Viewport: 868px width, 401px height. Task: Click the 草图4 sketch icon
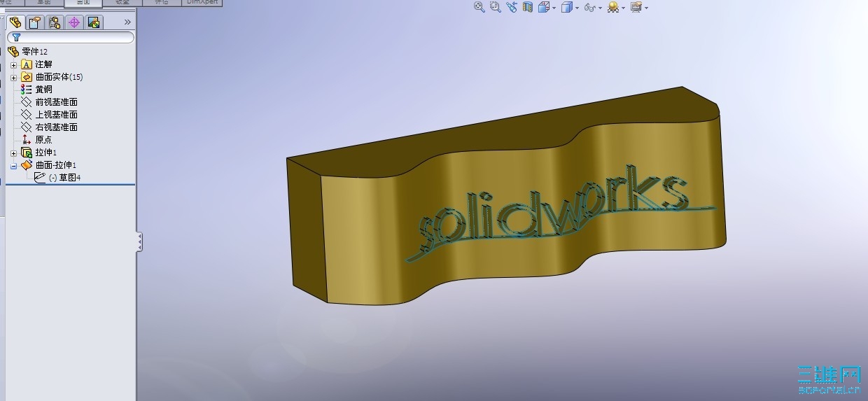tap(40, 178)
